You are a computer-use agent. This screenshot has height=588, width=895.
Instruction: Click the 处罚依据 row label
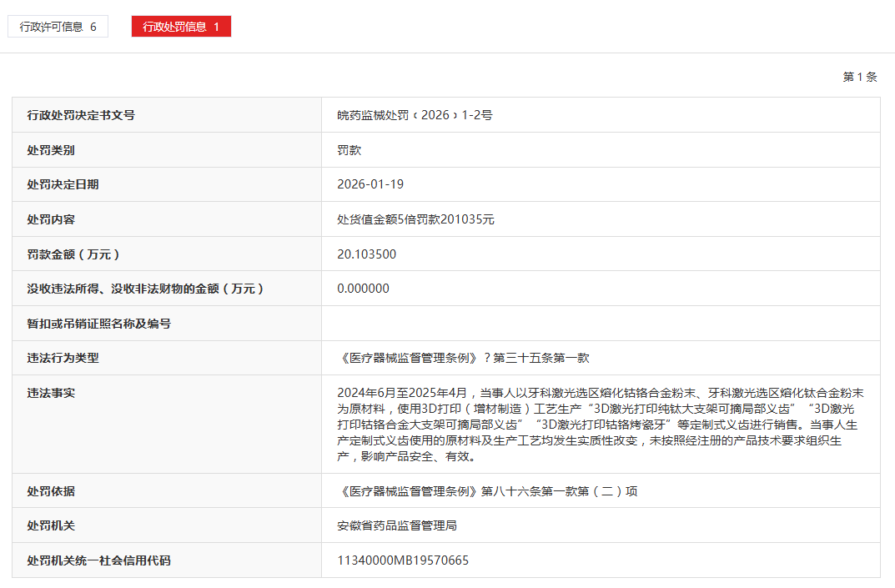pyautogui.click(x=51, y=491)
